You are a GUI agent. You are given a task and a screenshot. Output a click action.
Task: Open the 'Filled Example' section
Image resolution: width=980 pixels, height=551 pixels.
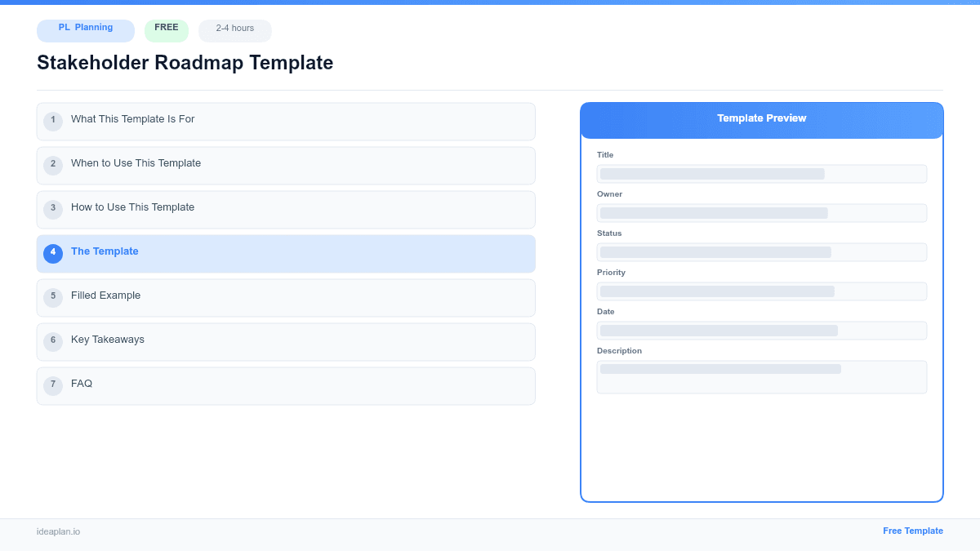(286, 297)
